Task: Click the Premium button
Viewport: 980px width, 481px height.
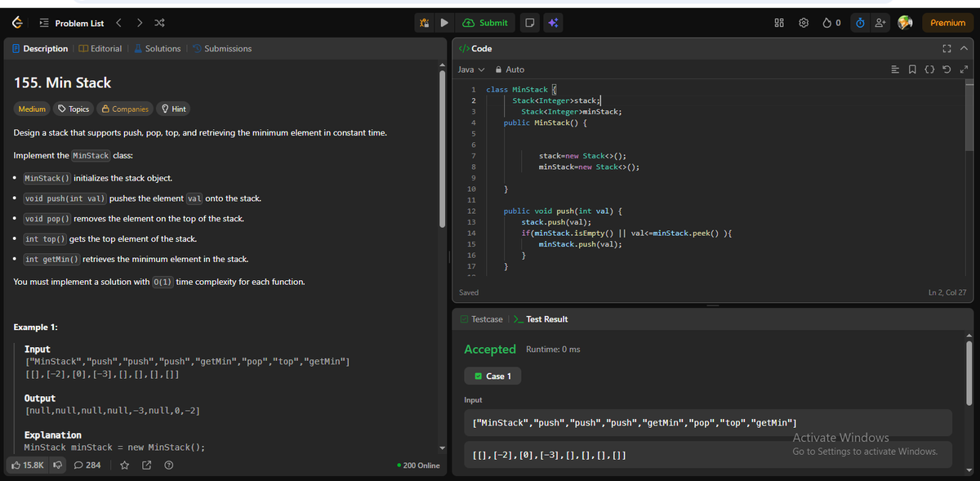Action: click(x=947, y=23)
